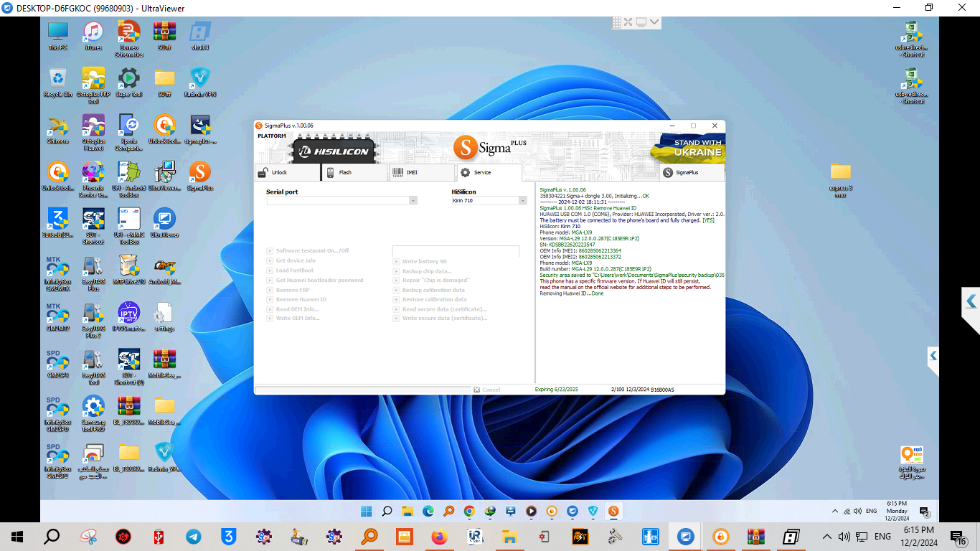Switch to the Flash tab
Image resolution: width=980 pixels, height=551 pixels.
click(x=354, y=172)
